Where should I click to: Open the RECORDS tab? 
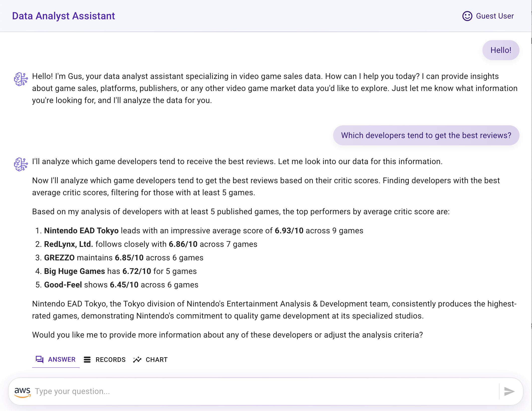click(x=104, y=360)
